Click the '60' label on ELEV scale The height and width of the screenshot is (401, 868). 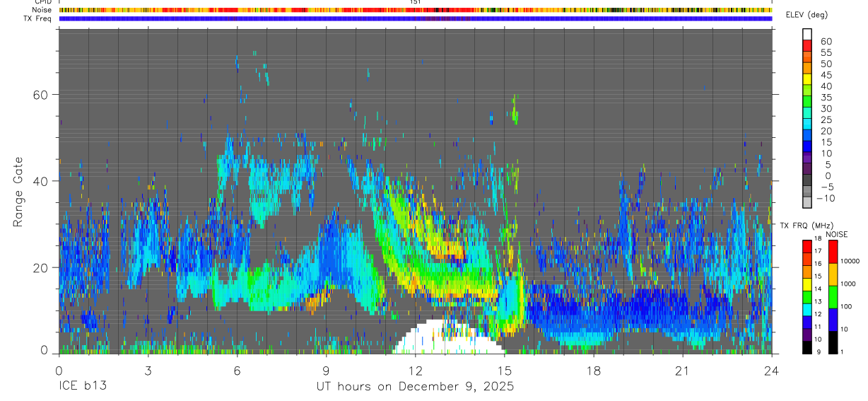826,41
